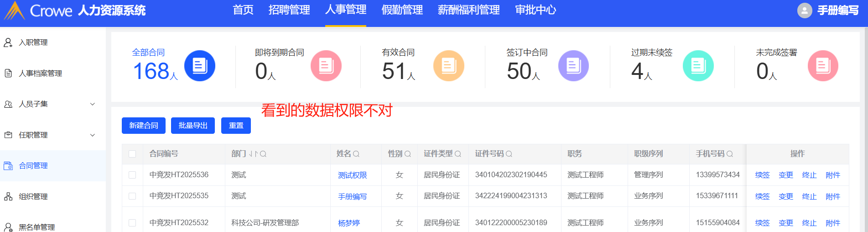Click the 重置 button

[236, 126]
